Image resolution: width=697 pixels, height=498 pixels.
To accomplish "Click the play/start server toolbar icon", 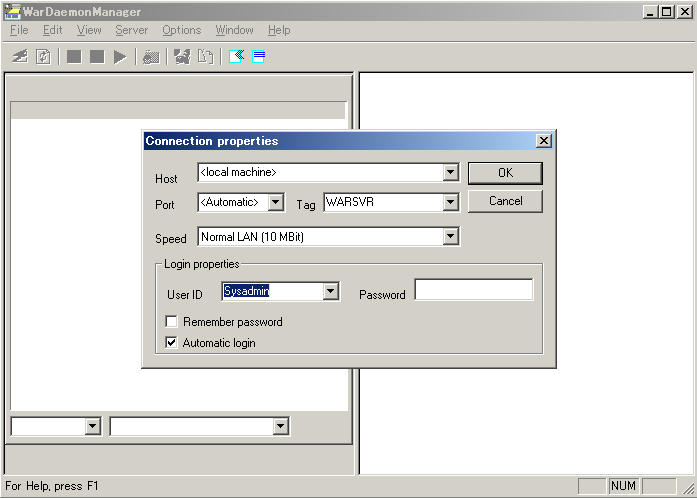I will coord(120,56).
